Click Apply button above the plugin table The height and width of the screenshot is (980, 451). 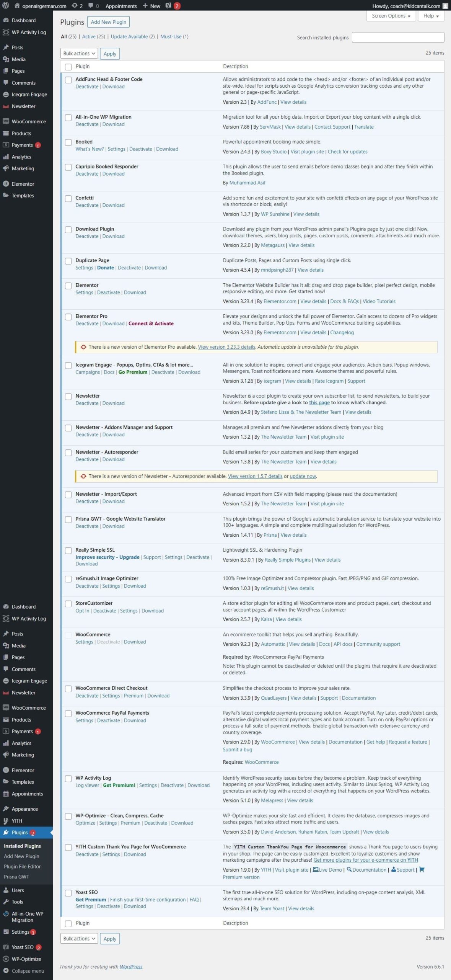pyautogui.click(x=110, y=54)
